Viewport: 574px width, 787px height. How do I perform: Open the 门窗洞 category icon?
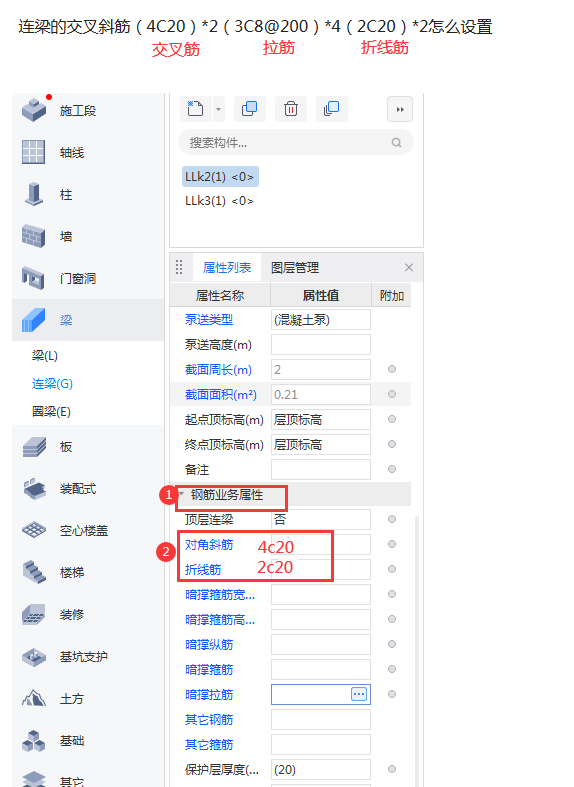tap(34, 278)
